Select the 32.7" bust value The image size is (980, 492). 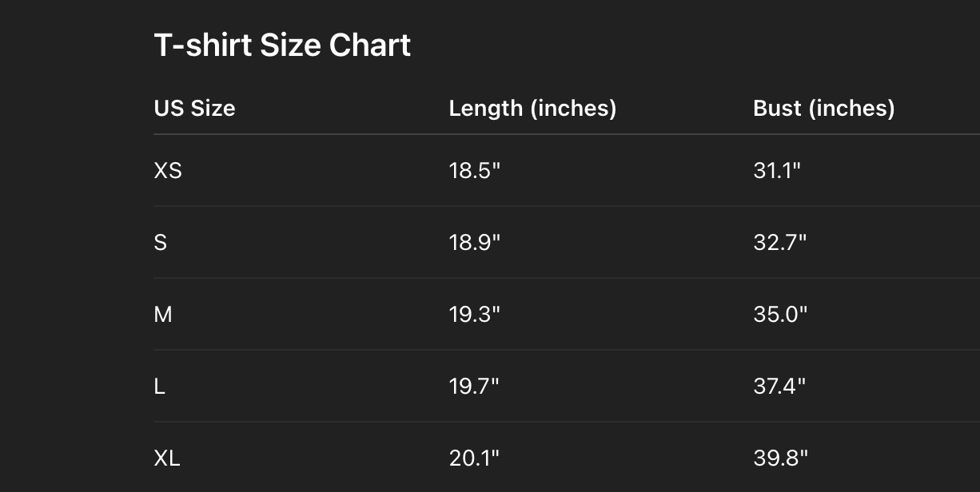[x=779, y=243]
